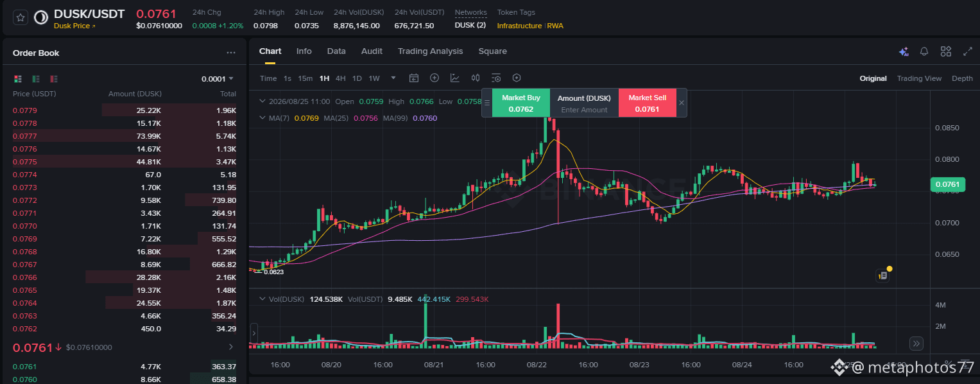Open the layout widgets grid icon
Screen dimensions: 980x384
pyautogui.click(x=946, y=51)
